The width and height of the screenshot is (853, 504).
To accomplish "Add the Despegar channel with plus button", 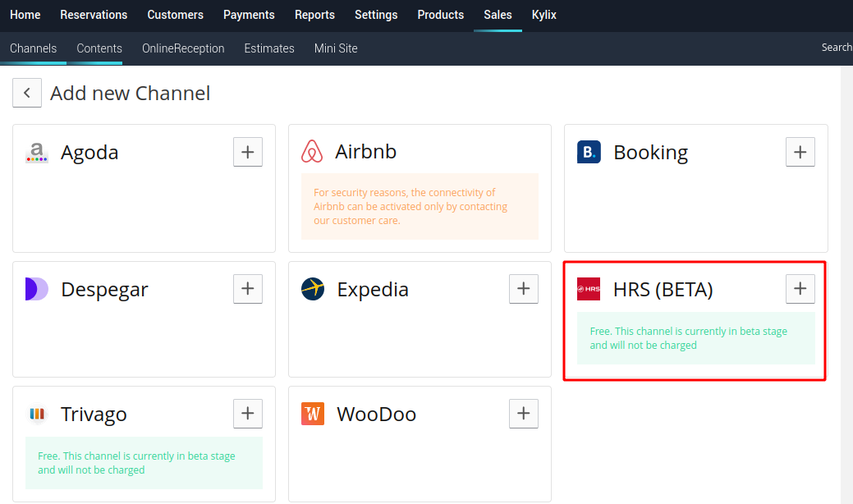I will 248,289.
